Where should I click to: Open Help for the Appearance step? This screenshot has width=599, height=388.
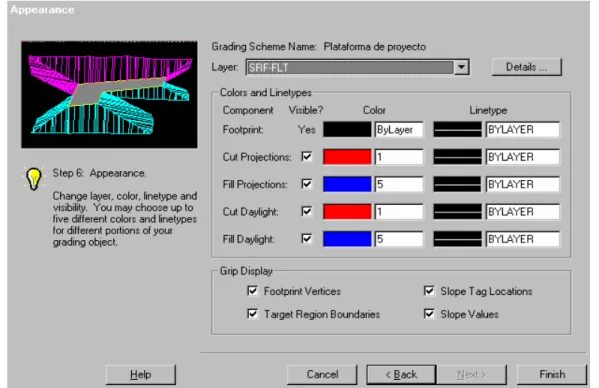(x=141, y=375)
